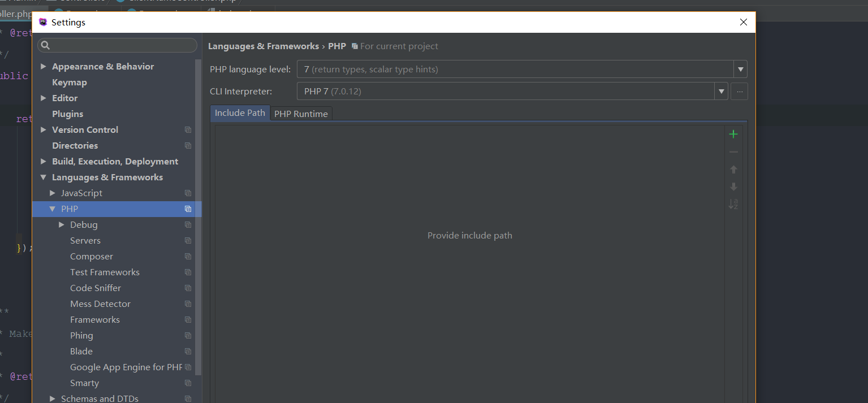This screenshot has width=868, height=403.
Task: Expand the JavaScript node
Action: (53, 193)
